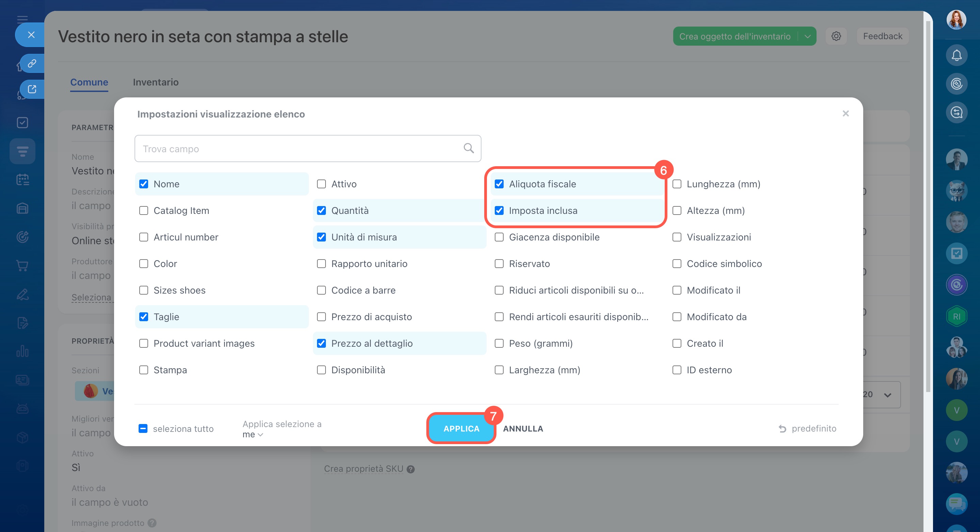This screenshot has height=532, width=980.
Task: Click the notifications bell icon
Action: click(956, 56)
